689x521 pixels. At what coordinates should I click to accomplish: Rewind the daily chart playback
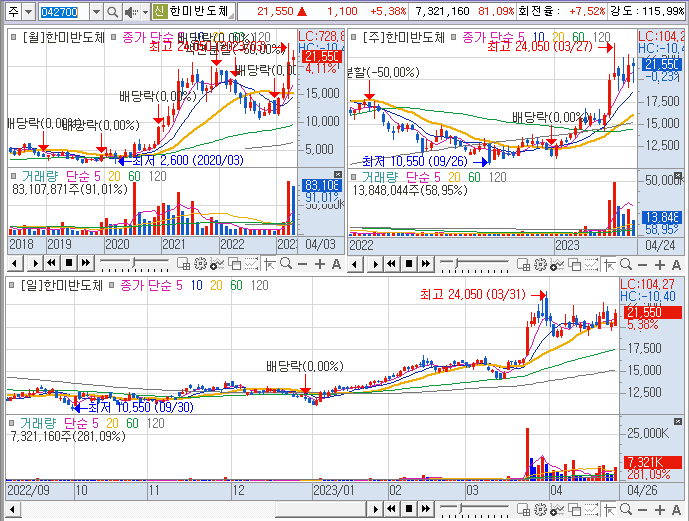point(392,509)
